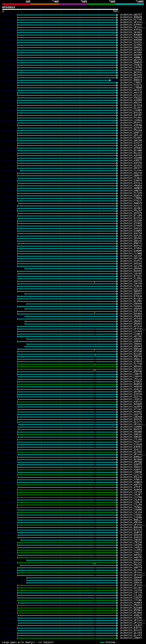
Task: Select hit UniRef100_A4CSS5
Action: coord(131,93)
